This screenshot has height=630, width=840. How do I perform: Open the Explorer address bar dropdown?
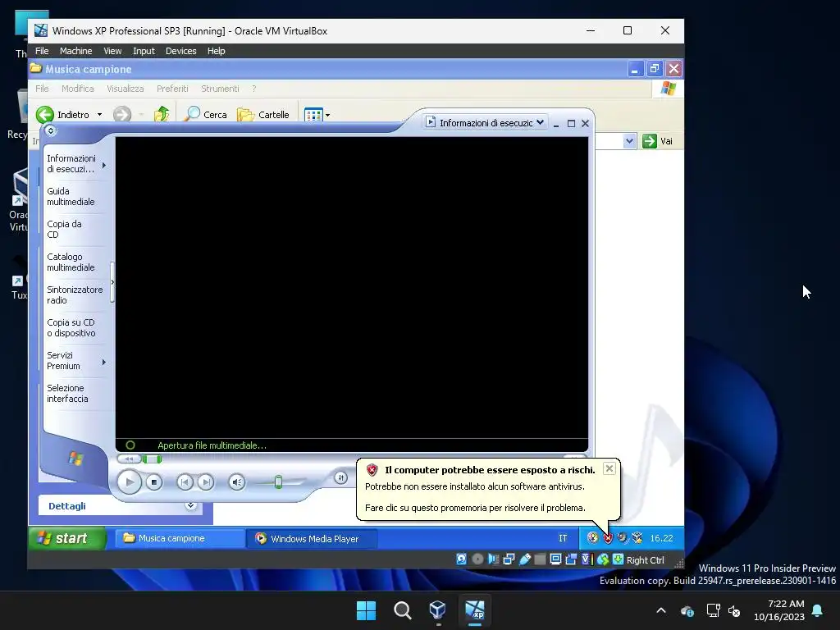pyautogui.click(x=629, y=141)
